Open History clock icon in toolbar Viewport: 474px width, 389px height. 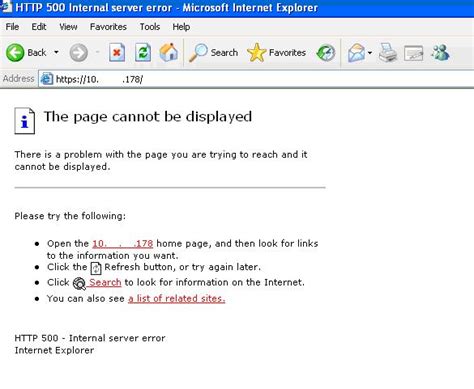pyautogui.click(x=326, y=53)
